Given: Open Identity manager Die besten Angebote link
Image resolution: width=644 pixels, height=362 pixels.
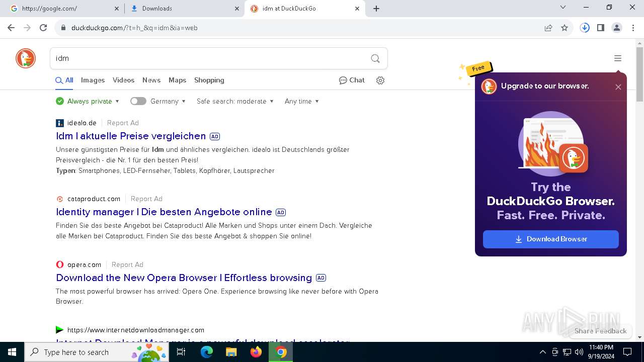Looking at the screenshot, I should [x=164, y=212].
